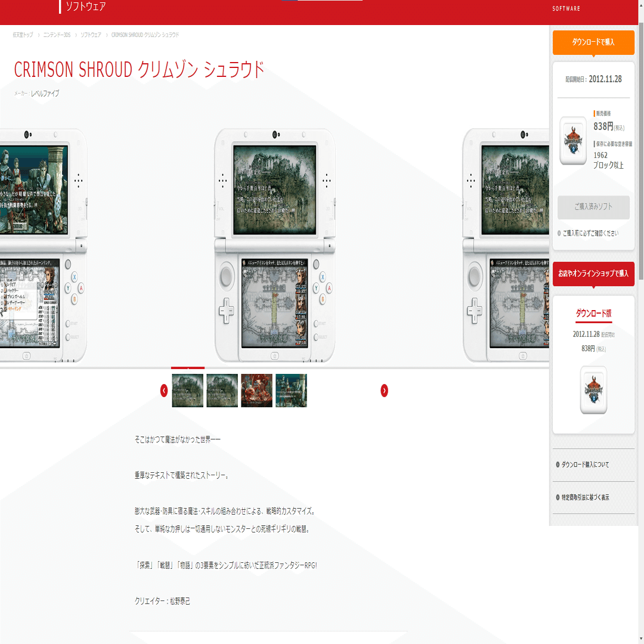Viewport: 644px width, 644px height.
Task: Select the first screenshot thumbnail
Action: 187,390
